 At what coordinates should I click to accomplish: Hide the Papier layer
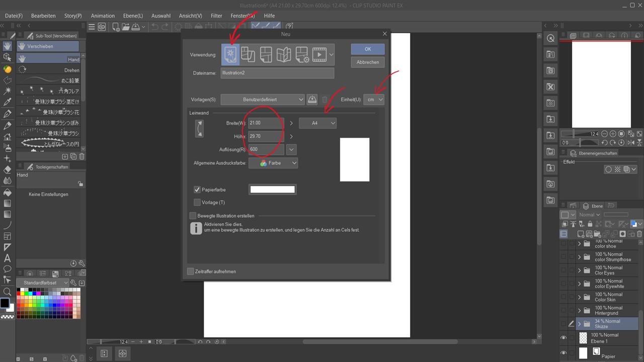click(563, 353)
